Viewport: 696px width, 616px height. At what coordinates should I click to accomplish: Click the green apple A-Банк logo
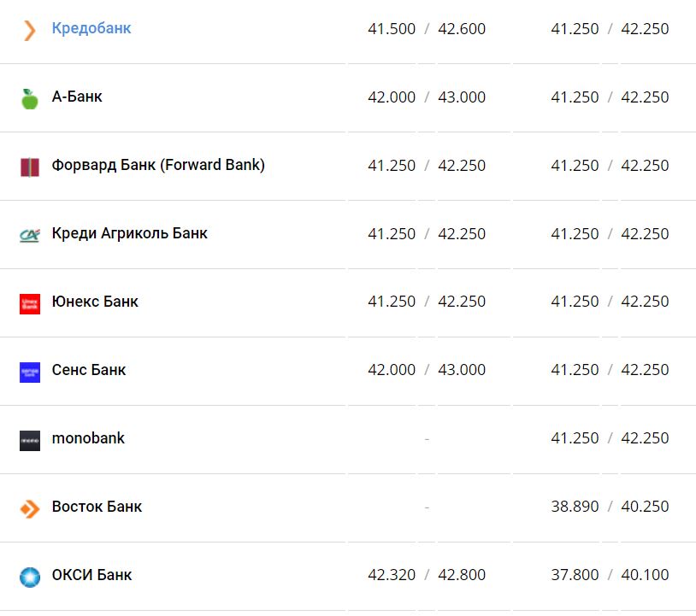pyautogui.click(x=30, y=98)
